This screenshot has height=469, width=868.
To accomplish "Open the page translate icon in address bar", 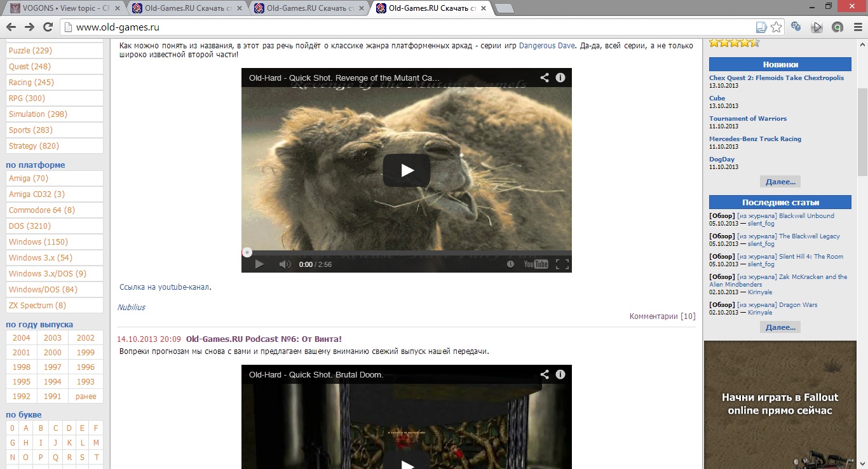I will coord(761,27).
